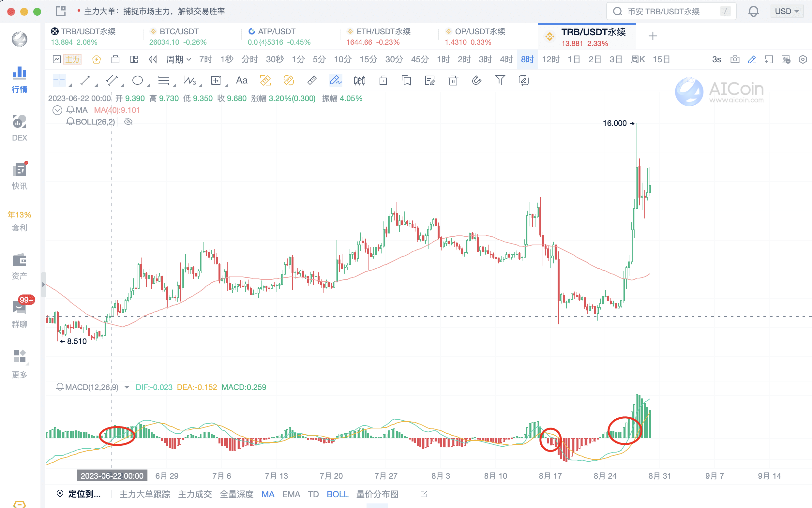Click the notification bell icon
Viewport: 812px width, 508px height.
click(753, 11)
